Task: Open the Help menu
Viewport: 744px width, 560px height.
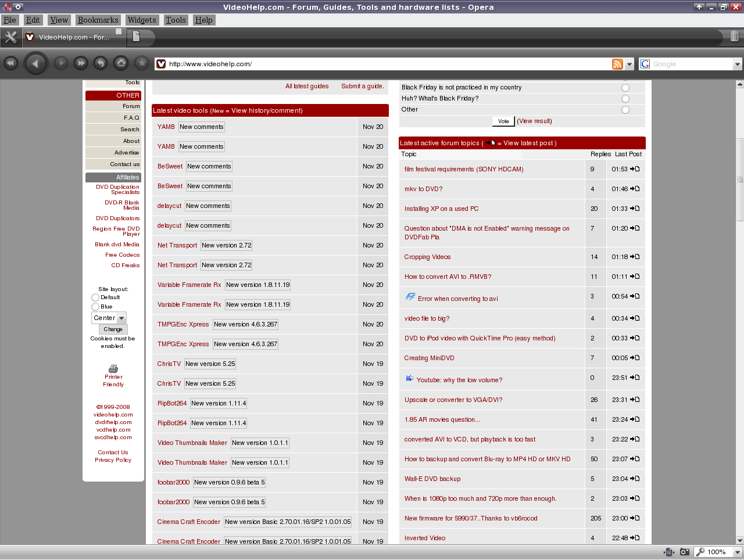Action: pyautogui.click(x=204, y=20)
